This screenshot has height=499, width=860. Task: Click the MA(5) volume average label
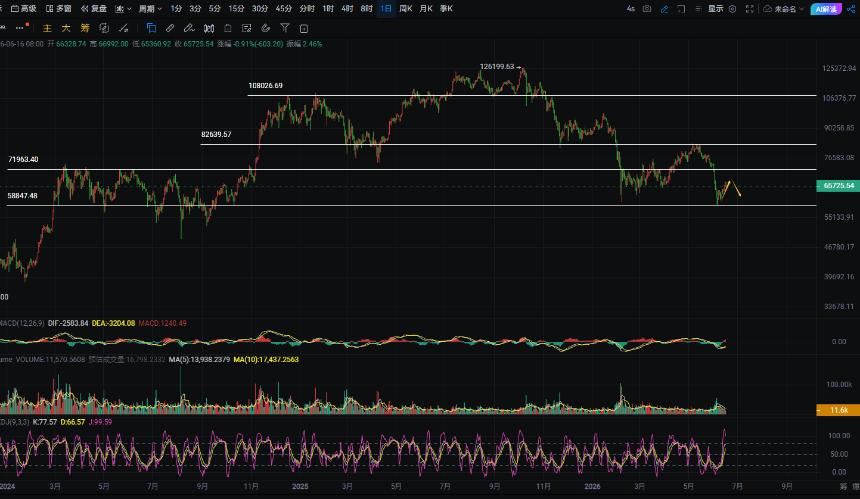coord(199,360)
